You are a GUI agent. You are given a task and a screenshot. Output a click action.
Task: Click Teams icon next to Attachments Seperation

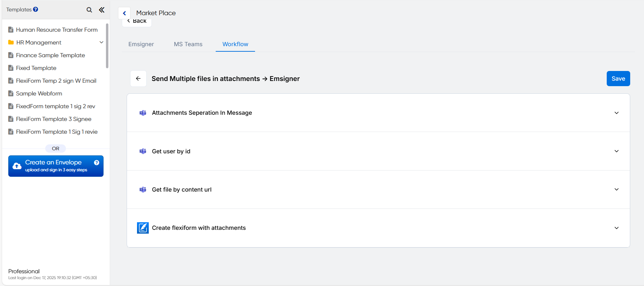click(143, 113)
